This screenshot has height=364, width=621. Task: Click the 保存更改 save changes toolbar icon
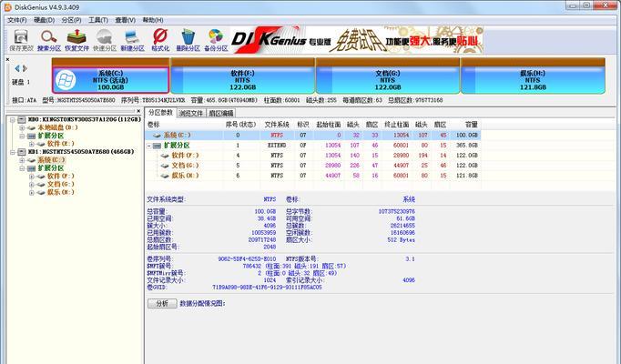[21, 40]
